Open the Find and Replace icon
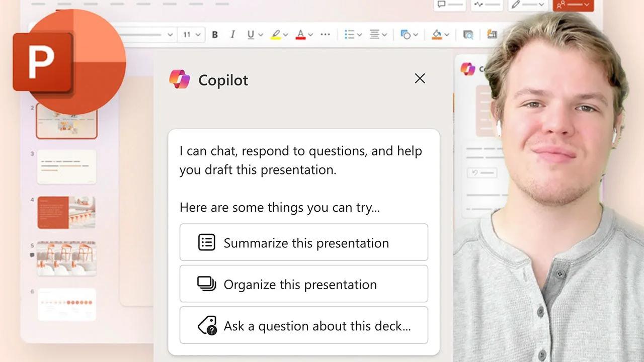Image resolution: width=644 pixels, height=362 pixels. point(468,34)
